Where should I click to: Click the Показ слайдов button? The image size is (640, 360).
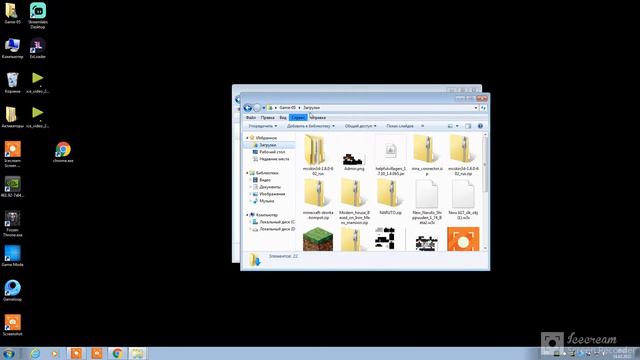(400, 126)
